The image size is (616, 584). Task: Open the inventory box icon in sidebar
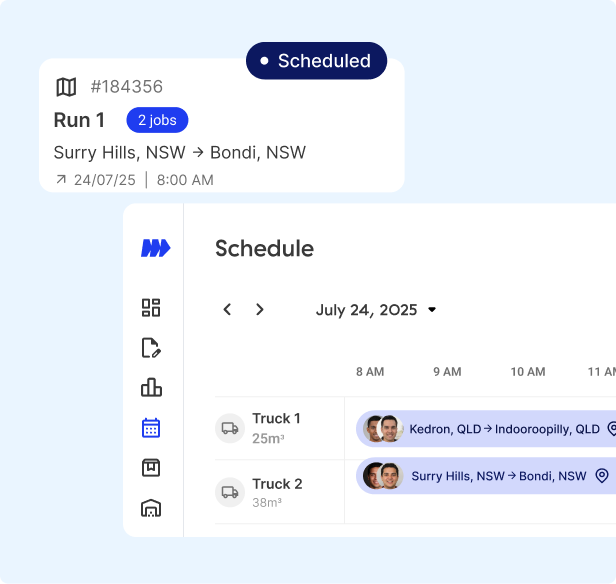coord(151,468)
